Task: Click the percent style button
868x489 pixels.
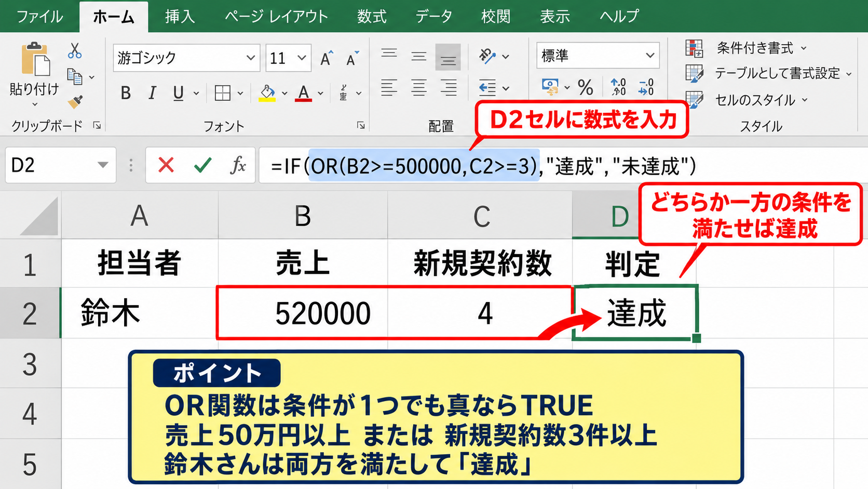Action: [x=586, y=87]
